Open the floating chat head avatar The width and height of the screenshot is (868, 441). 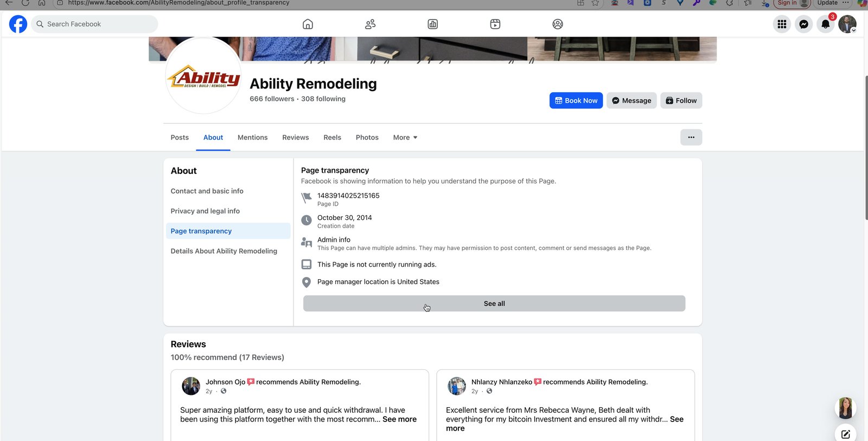pos(845,408)
